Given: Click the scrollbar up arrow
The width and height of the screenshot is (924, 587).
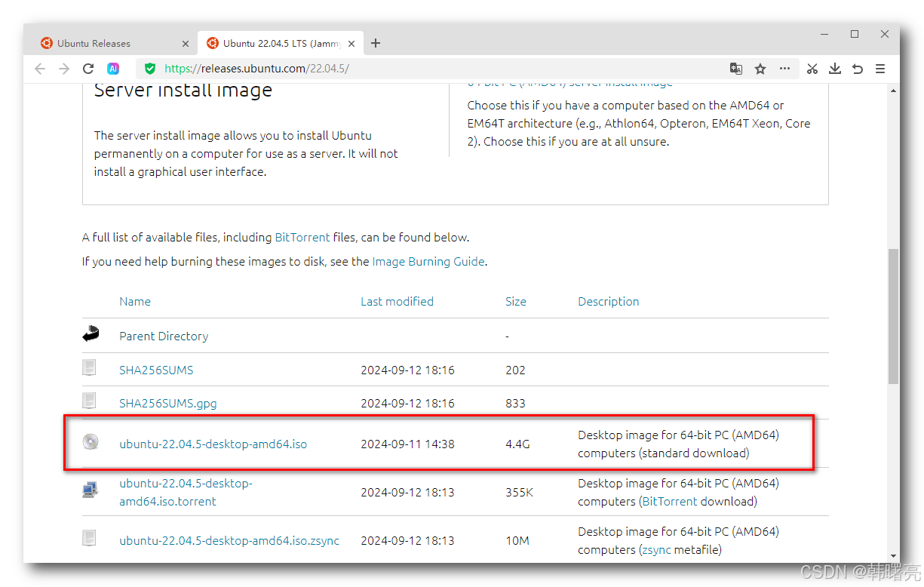Looking at the screenshot, I should click(893, 90).
